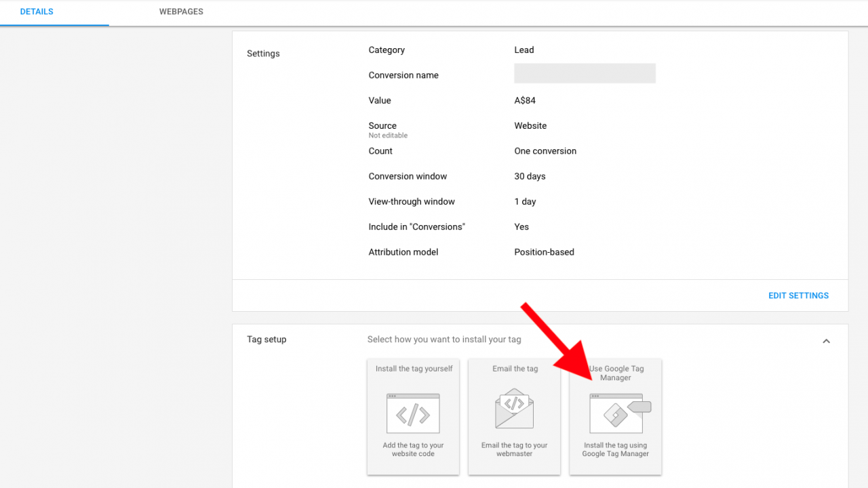This screenshot has height=488, width=868.
Task: Click 'Email the tag to your webmaster' text
Action: click(x=514, y=449)
